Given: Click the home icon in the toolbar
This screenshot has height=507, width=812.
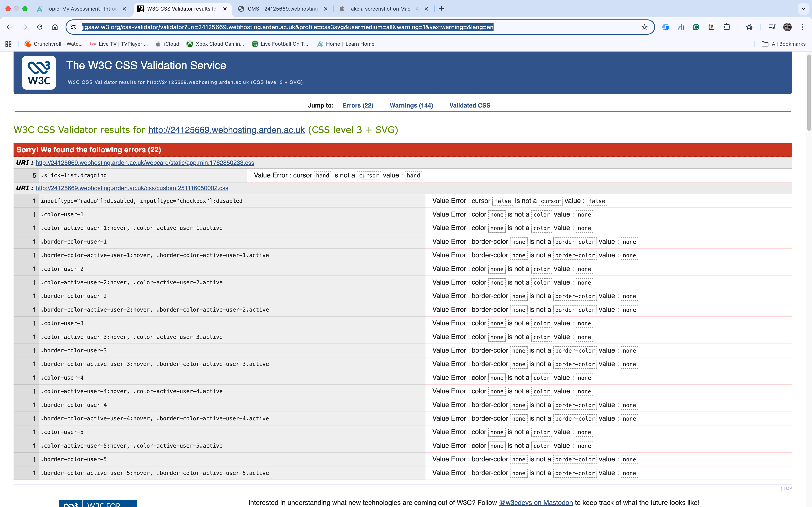Looking at the screenshot, I should click(55, 27).
